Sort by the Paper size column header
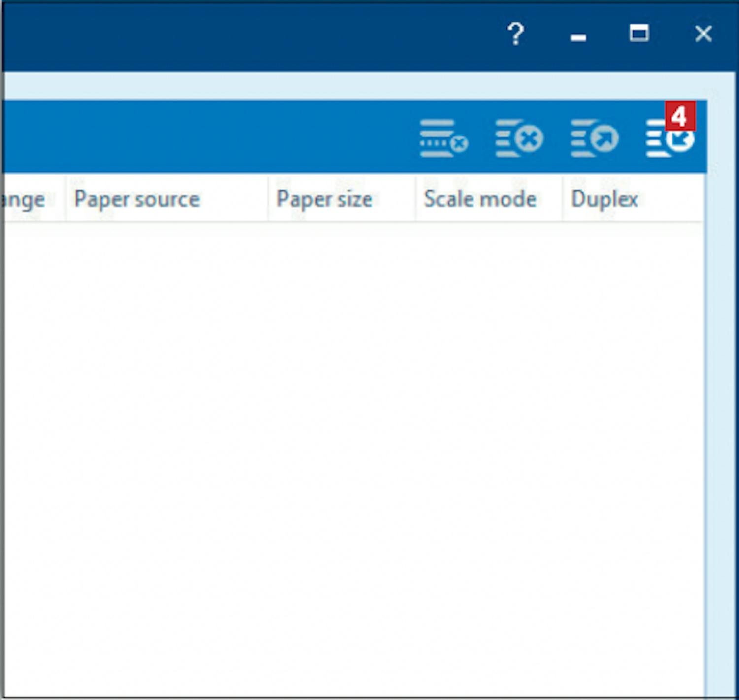 point(325,199)
